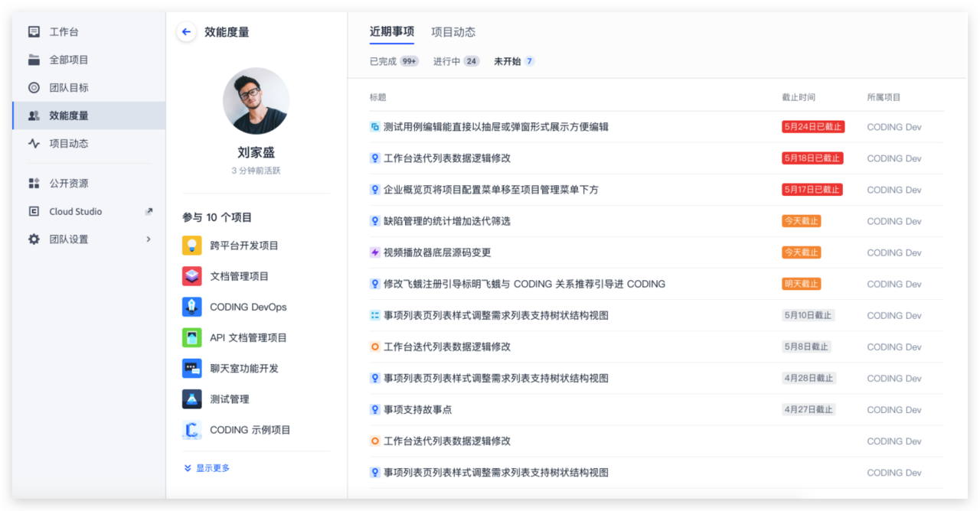Image resolution: width=980 pixels, height=511 pixels.
Task: Click CODING Dev in the 5月17日已截止 row
Action: pos(894,190)
